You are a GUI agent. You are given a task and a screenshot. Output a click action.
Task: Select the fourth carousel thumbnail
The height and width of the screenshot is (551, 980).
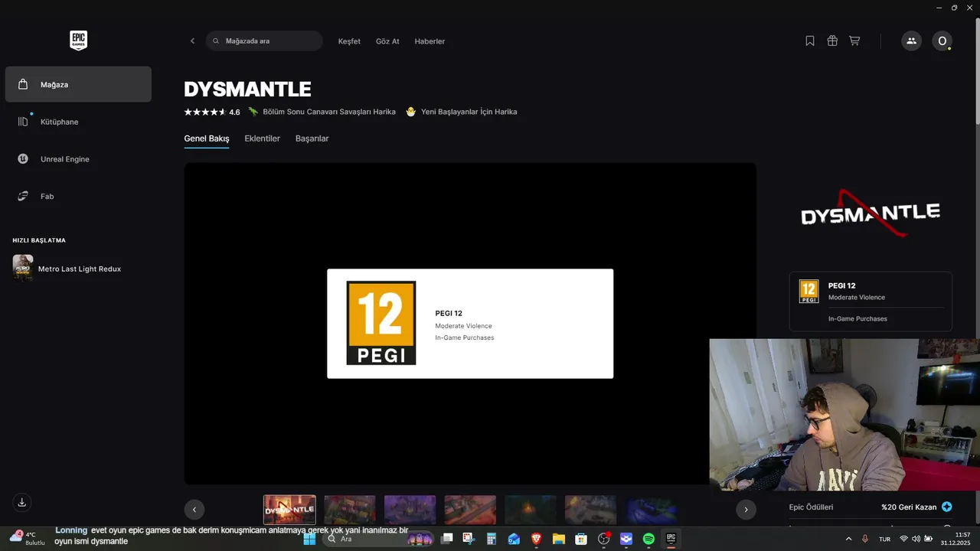(470, 510)
